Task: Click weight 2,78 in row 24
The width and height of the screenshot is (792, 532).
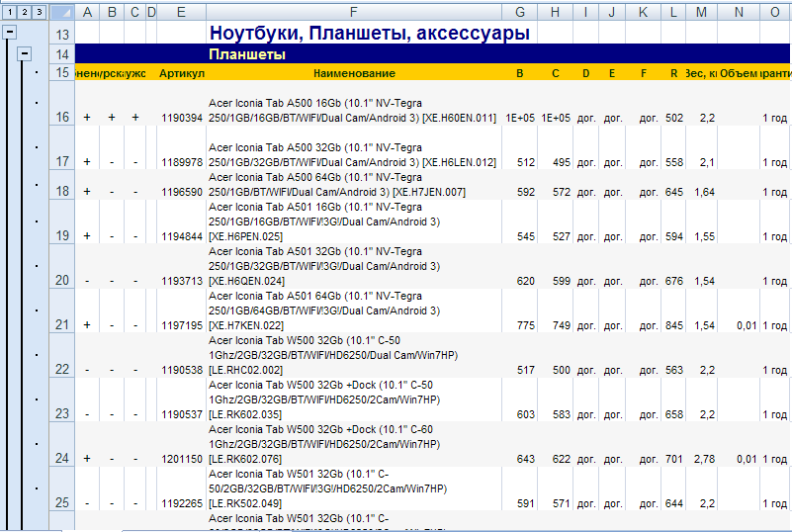Action: click(704, 459)
